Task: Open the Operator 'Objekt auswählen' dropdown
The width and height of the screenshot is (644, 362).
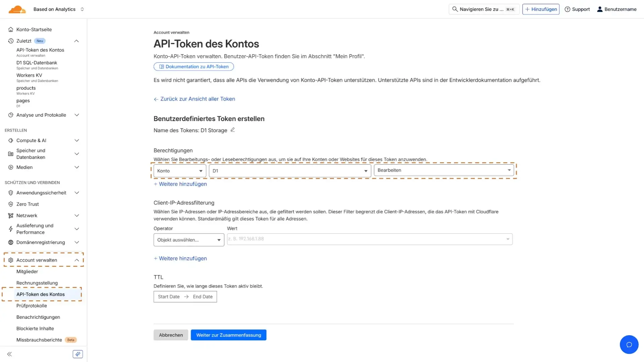Action: tap(189, 240)
